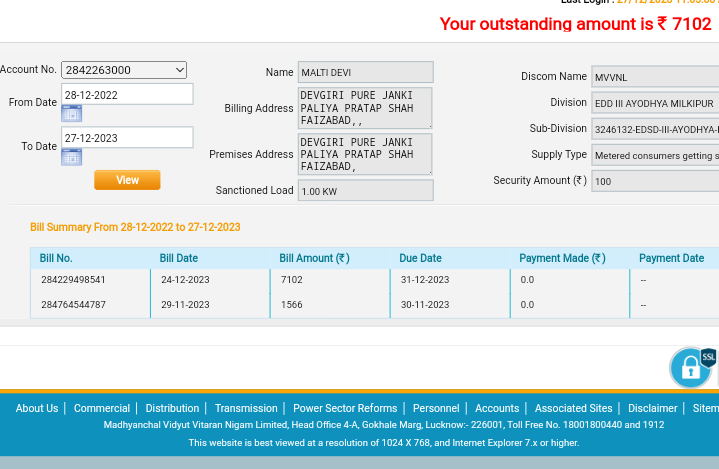Click due date 30-11-2023
Image resolution: width=719 pixels, height=469 pixels.
(x=425, y=304)
